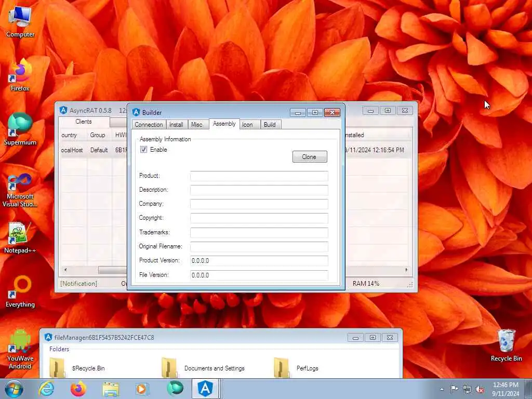Focus the Original Filename input field
532x399 pixels.
(x=259, y=246)
